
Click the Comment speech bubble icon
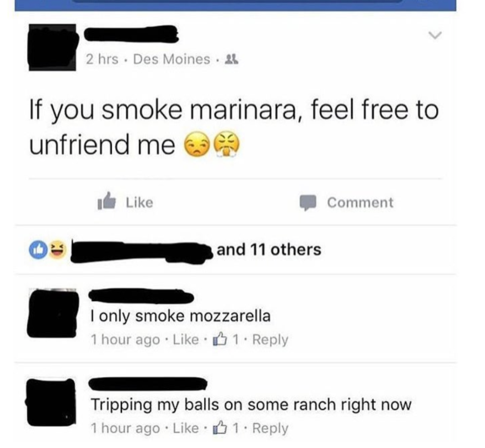click(x=308, y=203)
